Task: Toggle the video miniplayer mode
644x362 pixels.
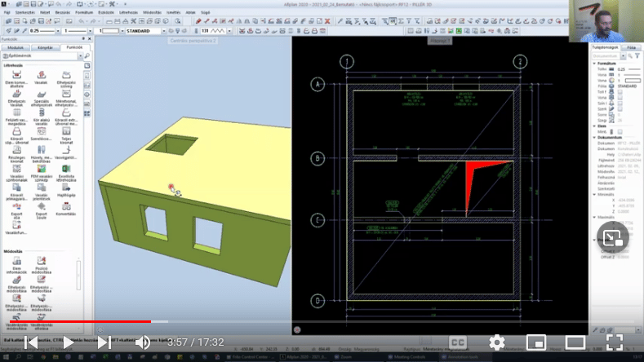Action: (536, 342)
